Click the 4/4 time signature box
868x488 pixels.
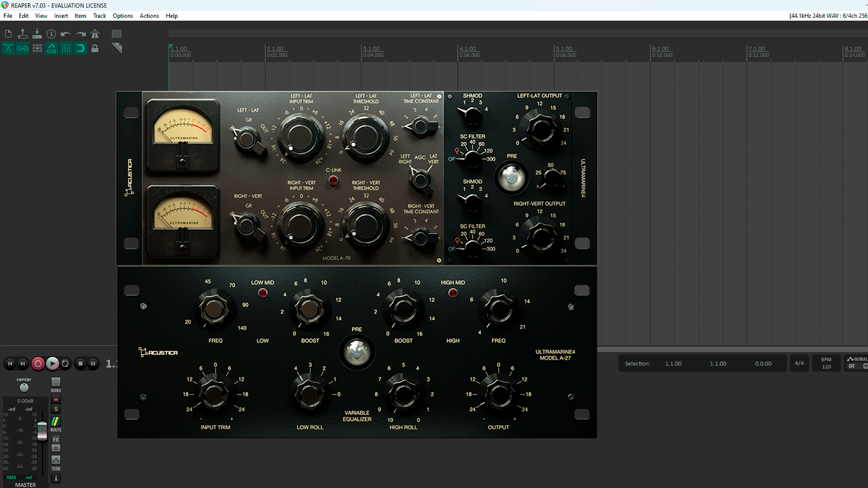click(799, 363)
